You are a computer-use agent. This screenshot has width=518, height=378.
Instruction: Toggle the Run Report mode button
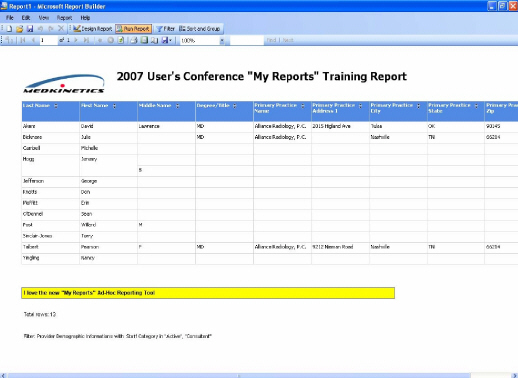[133, 29]
